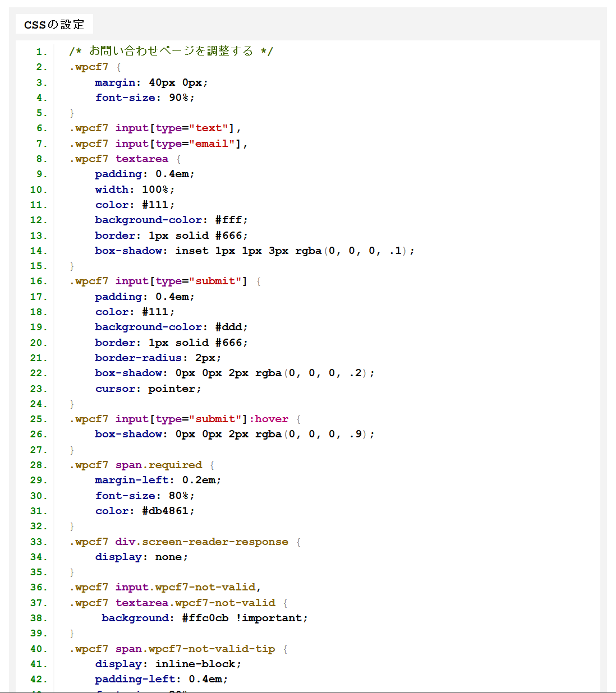Click the submit ':hover' selector line
The image size is (616, 693).
(185, 419)
